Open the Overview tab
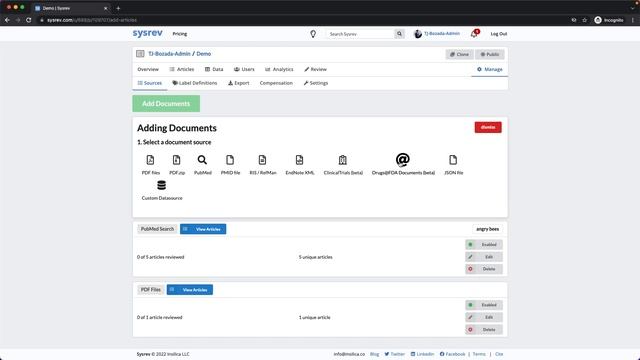 point(148,69)
